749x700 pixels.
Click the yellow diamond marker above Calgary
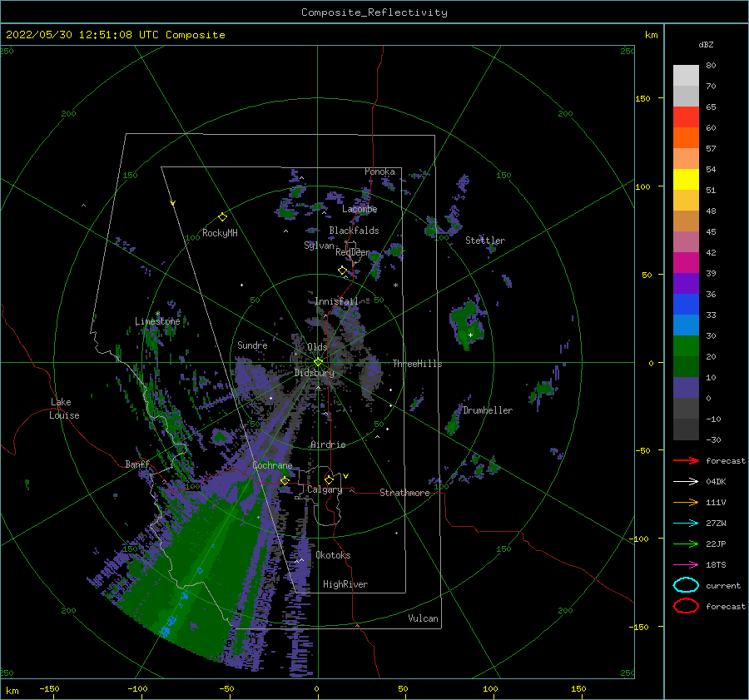point(329,479)
